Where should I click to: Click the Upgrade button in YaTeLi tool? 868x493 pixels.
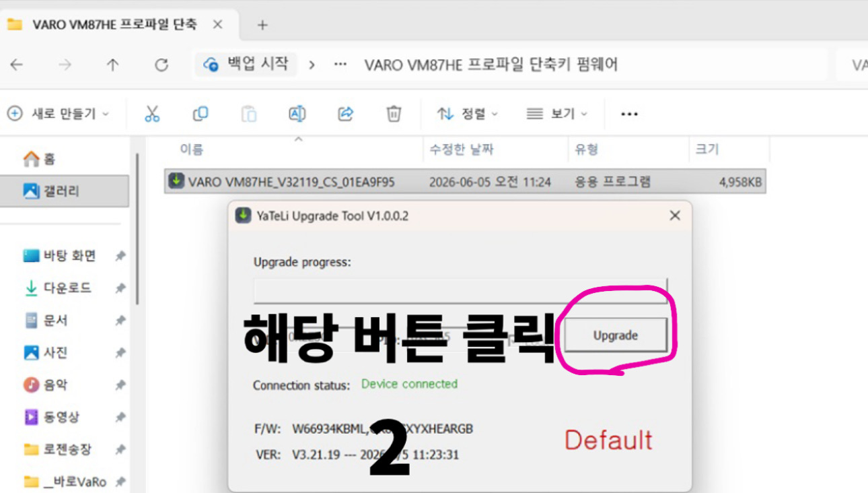[x=615, y=335]
